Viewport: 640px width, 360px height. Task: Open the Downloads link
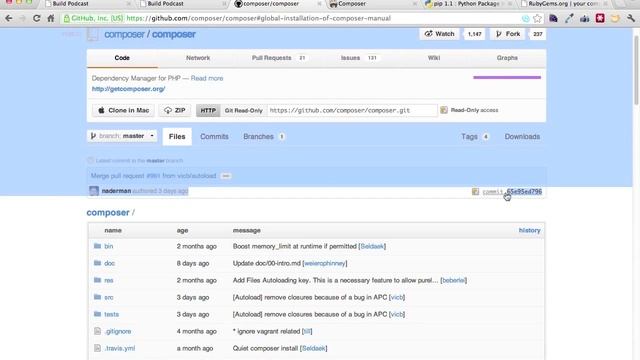point(522,137)
